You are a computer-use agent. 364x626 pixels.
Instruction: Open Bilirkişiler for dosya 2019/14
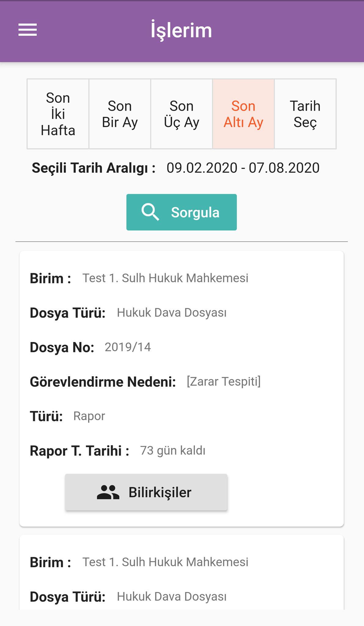(x=146, y=492)
